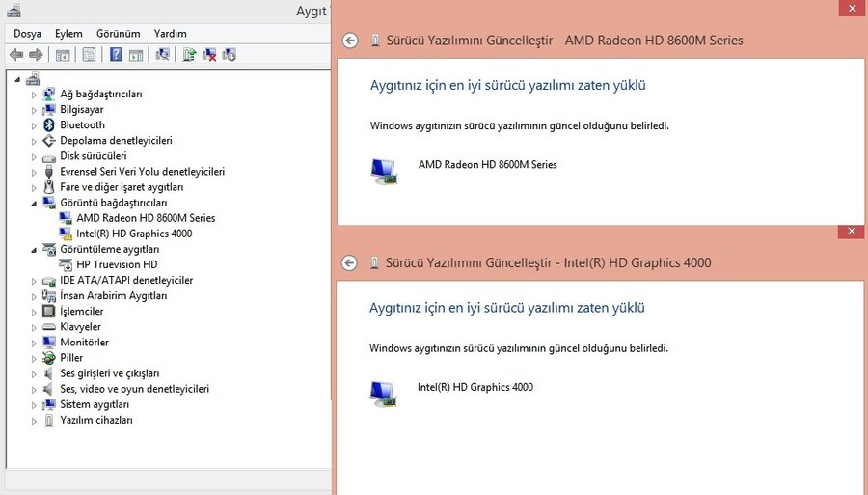Select Intel(R) HD Graphics 4000 in tree

point(134,234)
